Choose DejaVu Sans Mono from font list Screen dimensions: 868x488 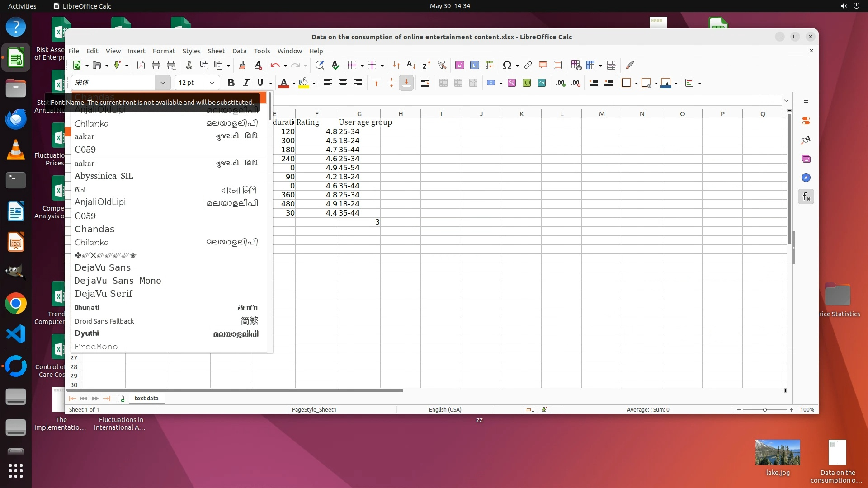118,281
